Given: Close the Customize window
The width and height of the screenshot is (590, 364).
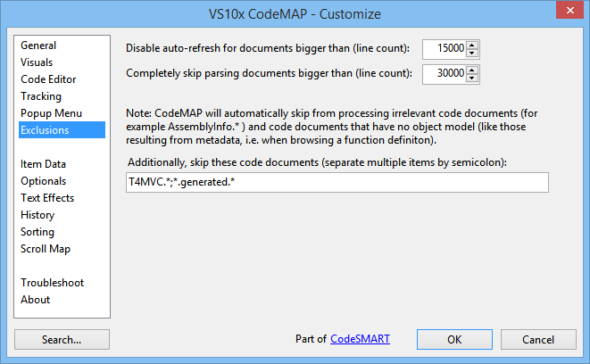Looking at the screenshot, I should [x=569, y=10].
